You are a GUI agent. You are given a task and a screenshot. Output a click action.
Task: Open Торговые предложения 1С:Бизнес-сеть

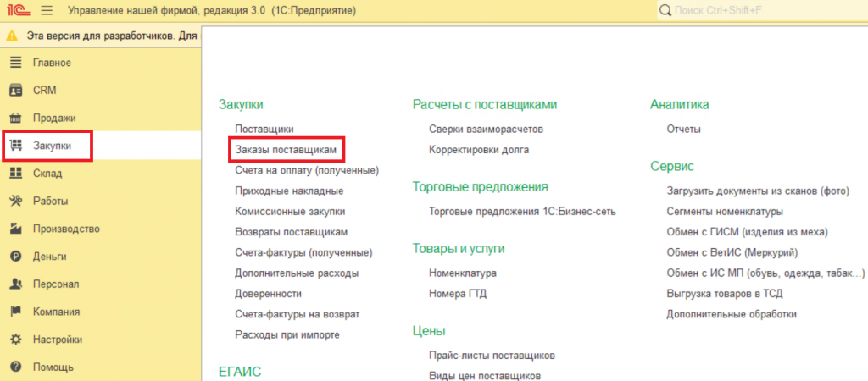click(522, 211)
